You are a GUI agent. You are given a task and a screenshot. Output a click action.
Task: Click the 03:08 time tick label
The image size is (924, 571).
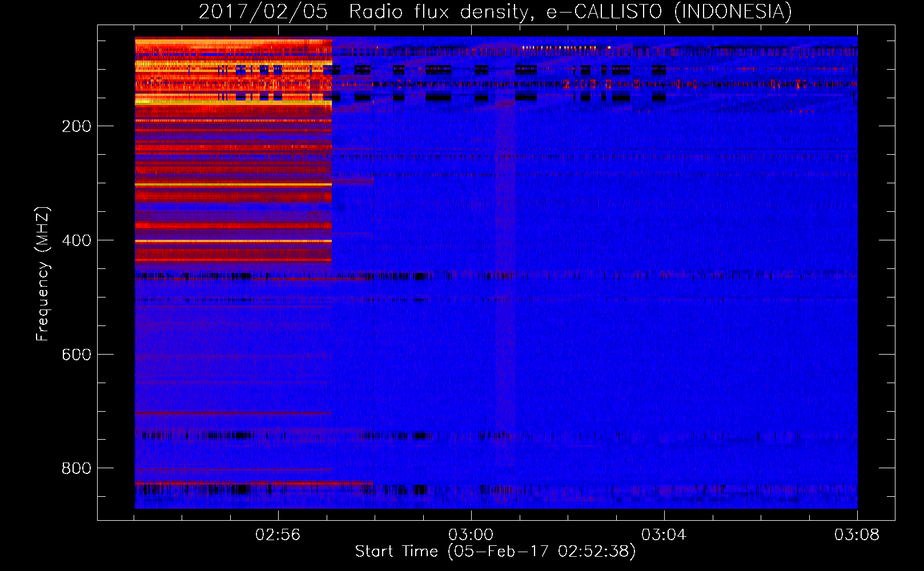pyautogui.click(x=857, y=535)
